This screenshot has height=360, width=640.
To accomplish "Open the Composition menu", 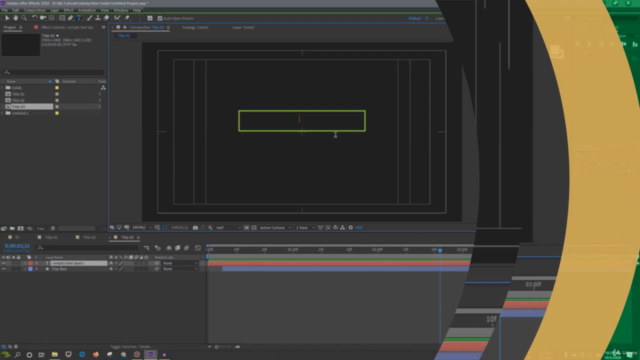I will 35,10.
